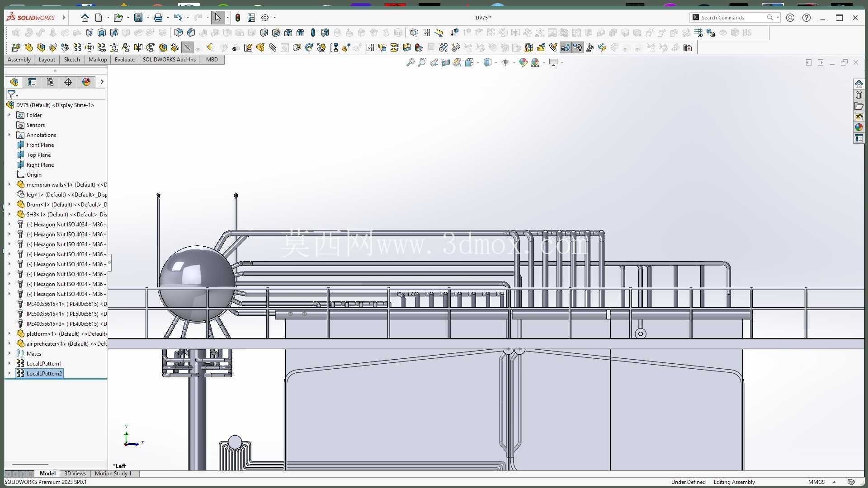Click the tree horizontal scrollbar

tap(30, 465)
